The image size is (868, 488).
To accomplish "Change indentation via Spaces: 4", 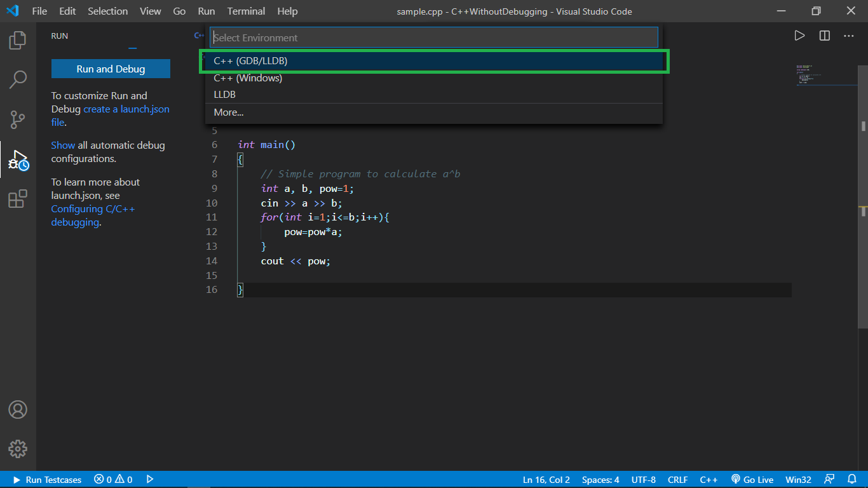I will [600, 480].
